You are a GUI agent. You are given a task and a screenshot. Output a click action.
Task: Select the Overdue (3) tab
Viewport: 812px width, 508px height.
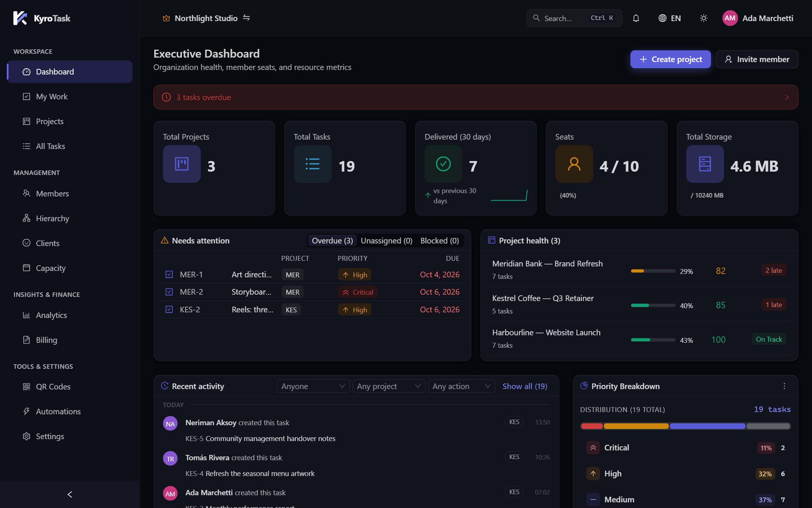(x=332, y=240)
